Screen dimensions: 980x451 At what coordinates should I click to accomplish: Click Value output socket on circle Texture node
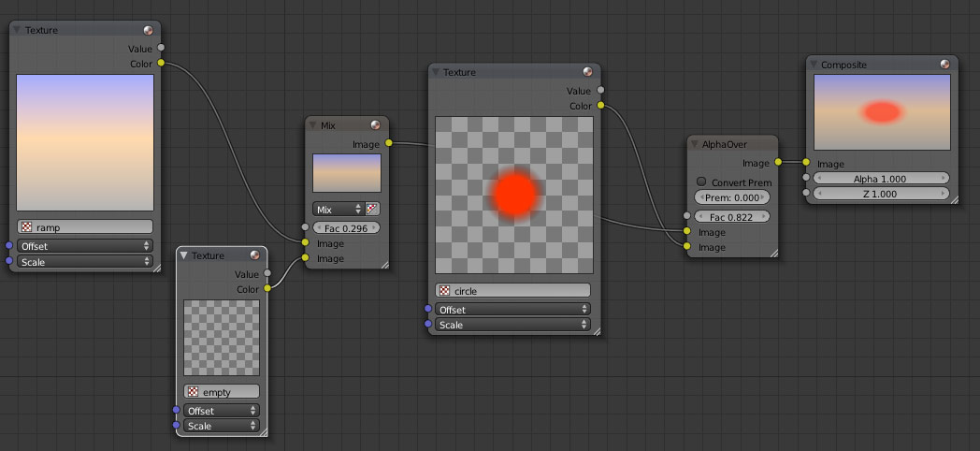click(600, 90)
